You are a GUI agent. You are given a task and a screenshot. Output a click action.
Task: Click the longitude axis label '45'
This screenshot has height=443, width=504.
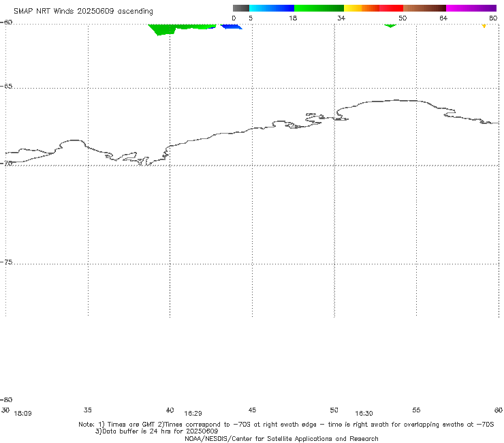tap(252, 410)
